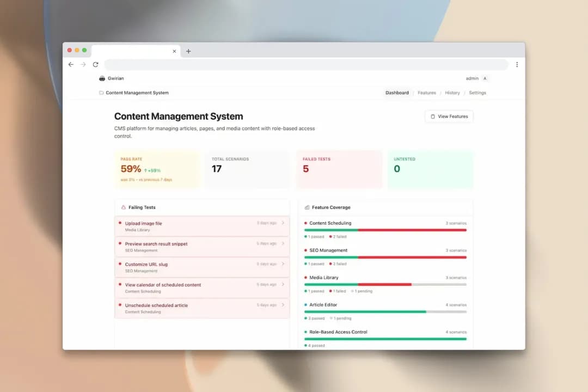Click the Failing Tests panel heading
Screen dimensions: 588x392
point(142,207)
